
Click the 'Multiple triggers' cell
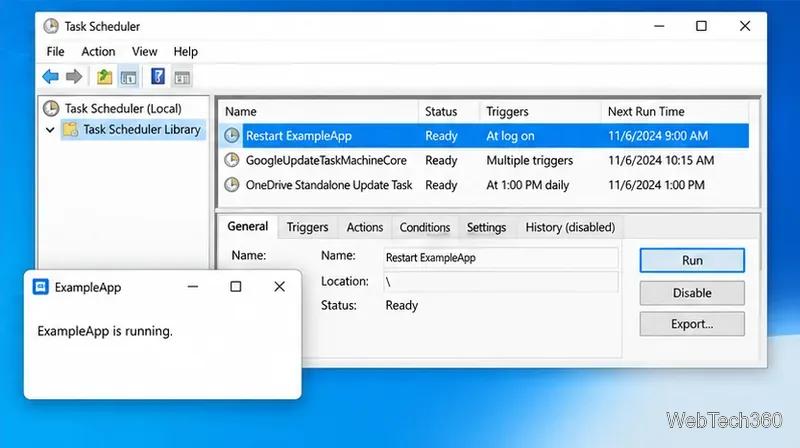(530, 160)
